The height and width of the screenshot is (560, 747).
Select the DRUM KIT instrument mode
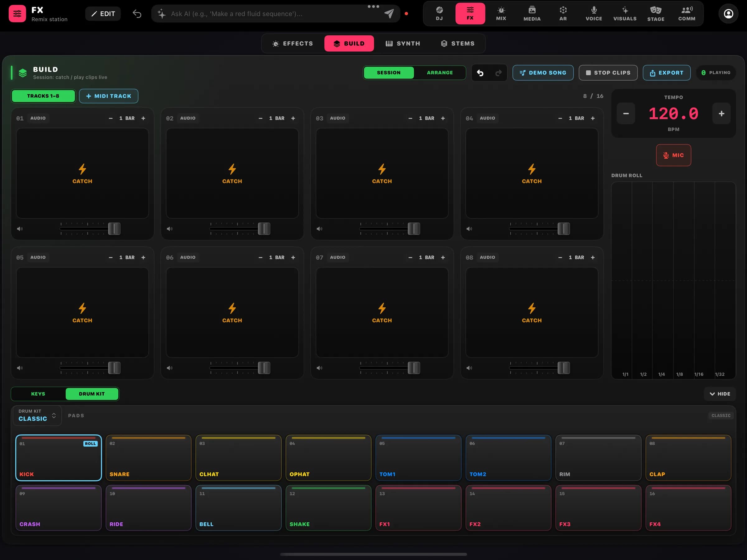click(x=92, y=394)
